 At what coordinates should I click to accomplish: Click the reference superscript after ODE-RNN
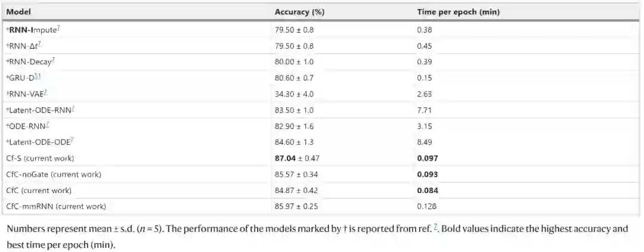(x=47, y=123)
